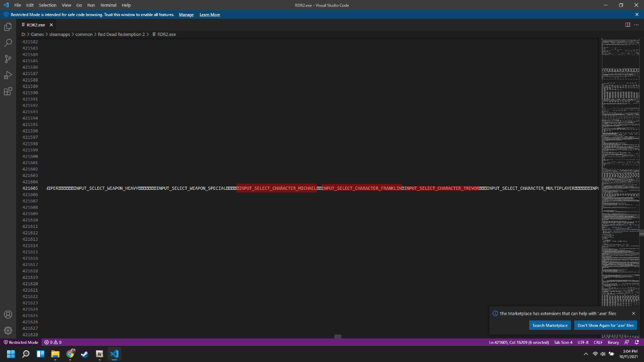Viewport: 644px width, 362px height.
Task: Open the Explorer view in activity bar
Action: [8, 26]
